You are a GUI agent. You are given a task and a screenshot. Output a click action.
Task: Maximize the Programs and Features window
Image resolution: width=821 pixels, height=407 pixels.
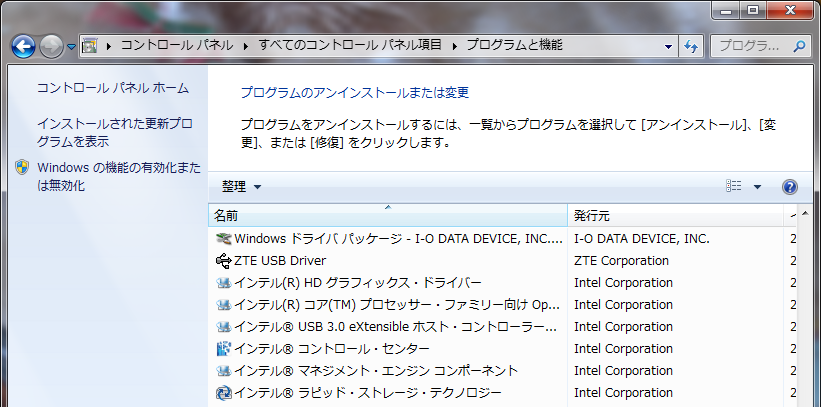pyautogui.click(x=753, y=10)
